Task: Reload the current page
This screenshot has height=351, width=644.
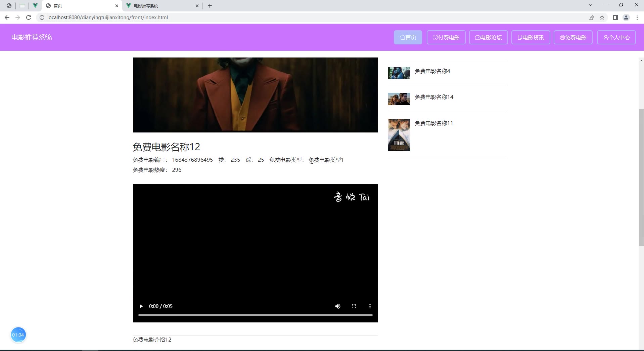Action: (29, 17)
